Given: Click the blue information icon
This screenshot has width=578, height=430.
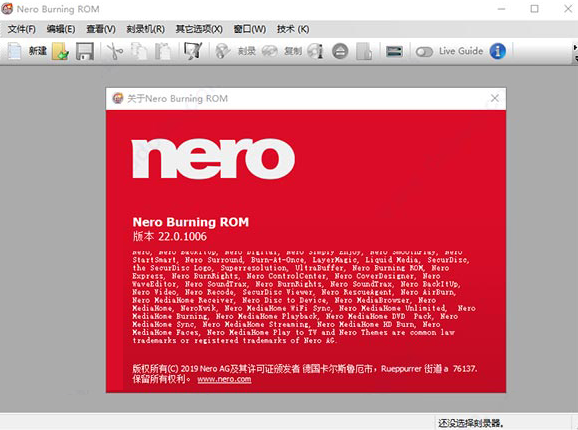Looking at the screenshot, I should click(x=498, y=51).
